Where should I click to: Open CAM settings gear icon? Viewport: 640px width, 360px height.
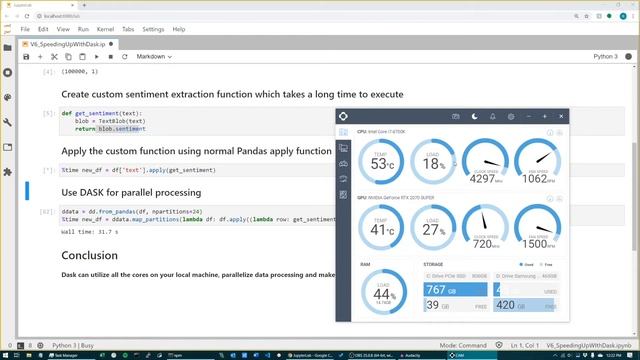click(511, 116)
